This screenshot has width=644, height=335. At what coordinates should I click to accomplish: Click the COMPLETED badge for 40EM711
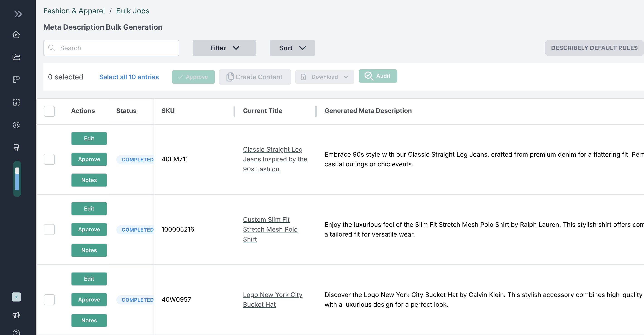point(135,160)
